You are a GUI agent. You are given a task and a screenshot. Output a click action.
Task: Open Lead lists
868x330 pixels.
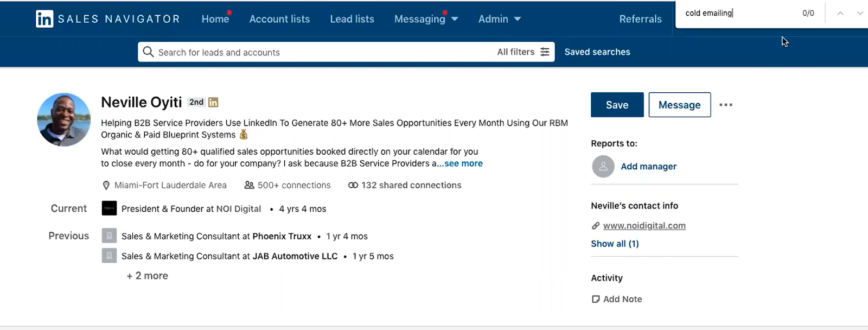click(352, 19)
